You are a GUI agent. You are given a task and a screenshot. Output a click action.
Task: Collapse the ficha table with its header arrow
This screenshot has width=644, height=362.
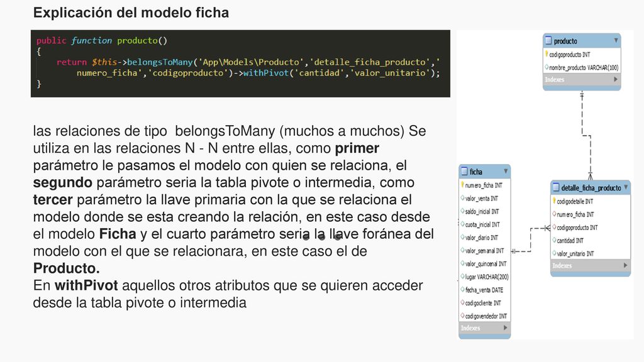click(x=506, y=171)
